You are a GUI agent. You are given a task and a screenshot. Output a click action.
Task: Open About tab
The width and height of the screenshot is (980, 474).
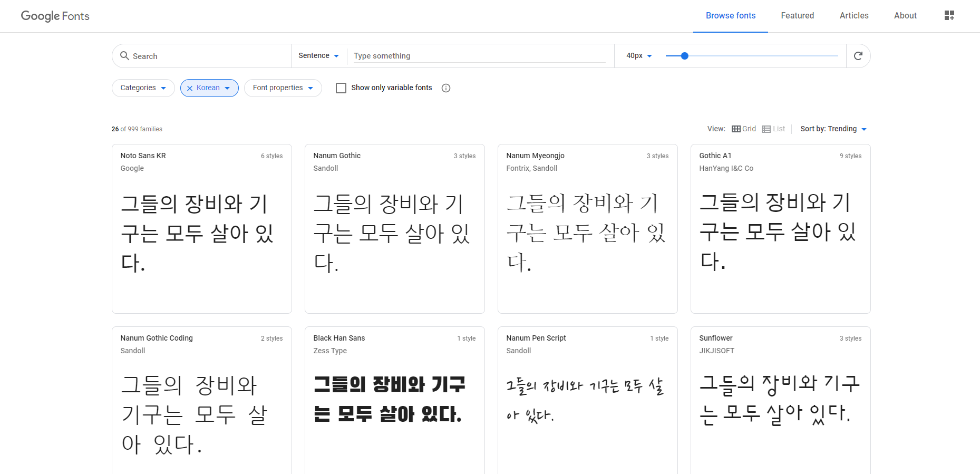click(x=905, y=16)
